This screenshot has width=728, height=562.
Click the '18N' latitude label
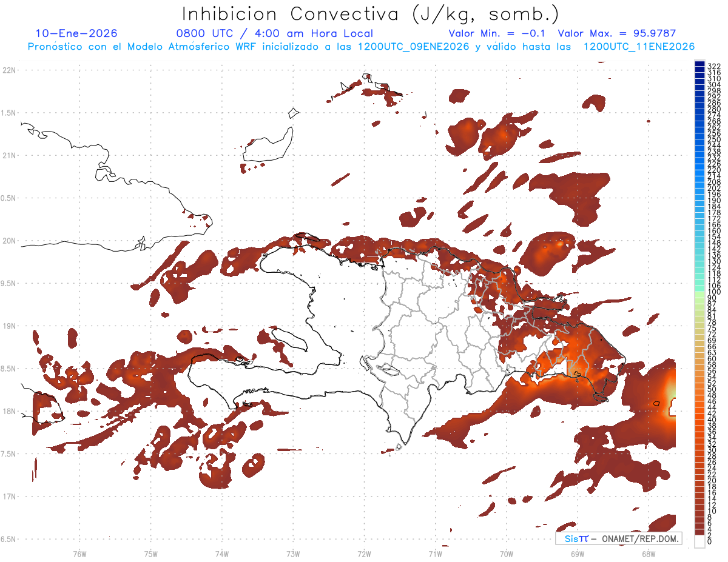coord(8,411)
